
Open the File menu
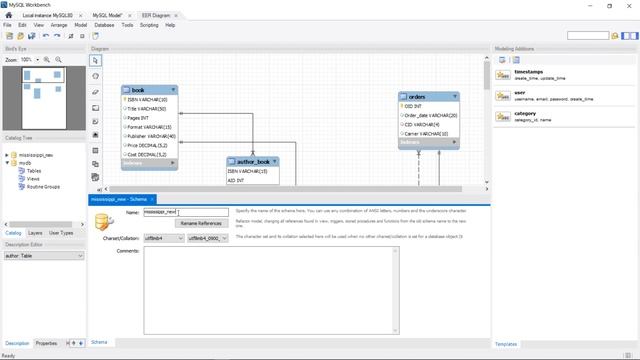pos(7,25)
